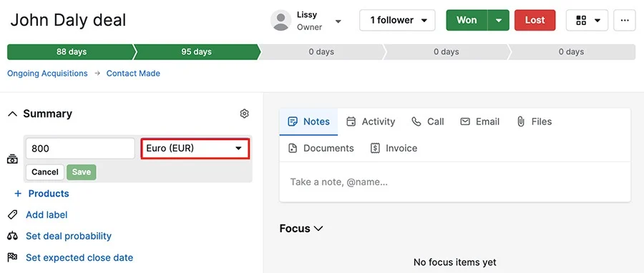Open the Ongoing Acquisitions pipeline link
The height and width of the screenshot is (273, 644).
(47, 74)
